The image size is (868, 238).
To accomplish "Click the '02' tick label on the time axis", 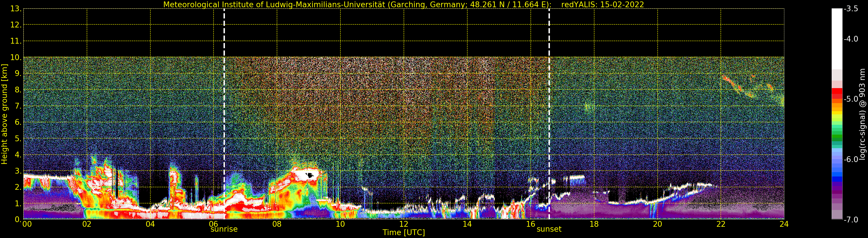I will tap(87, 224).
